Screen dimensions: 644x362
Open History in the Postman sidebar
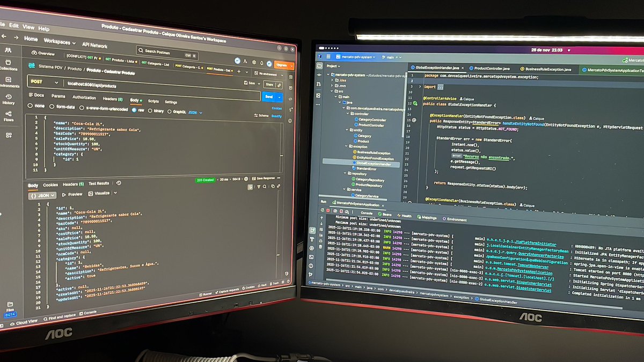click(x=9, y=99)
